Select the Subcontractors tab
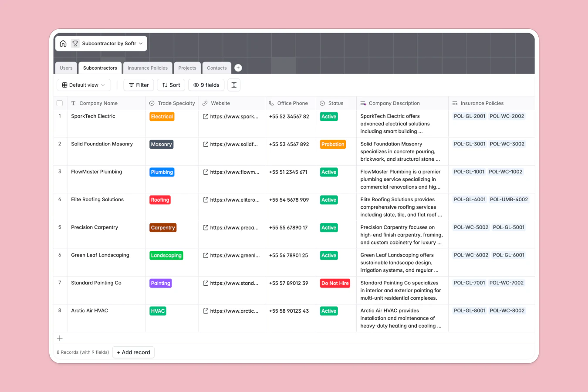Viewport: 588px width, 392px height. pos(100,68)
